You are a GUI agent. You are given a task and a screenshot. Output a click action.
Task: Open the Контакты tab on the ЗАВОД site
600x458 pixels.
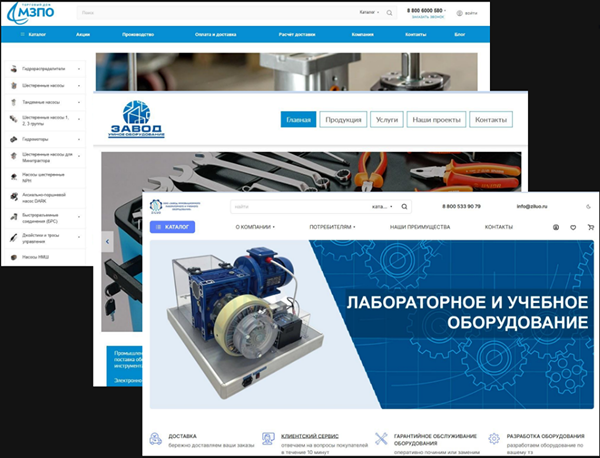click(x=491, y=119)
